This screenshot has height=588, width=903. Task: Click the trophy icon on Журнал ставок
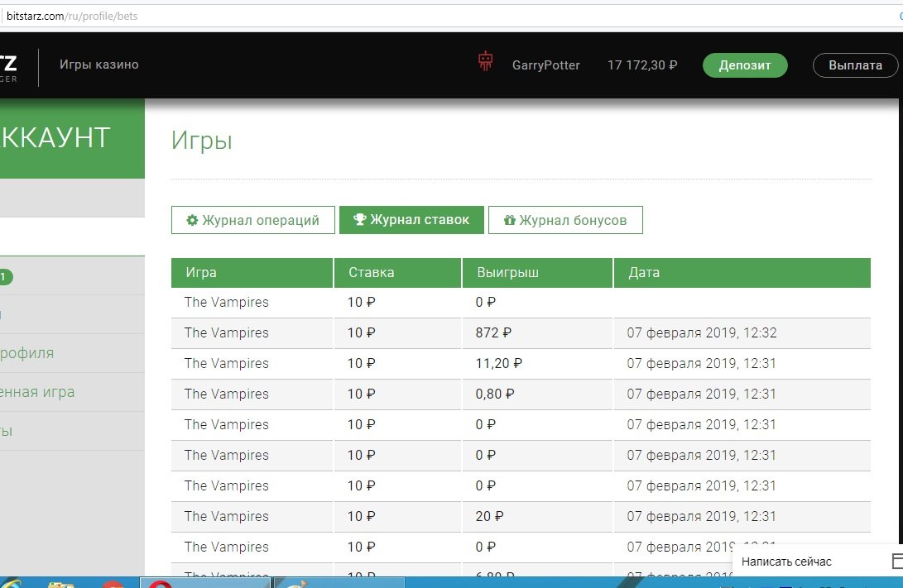point(359,220)
